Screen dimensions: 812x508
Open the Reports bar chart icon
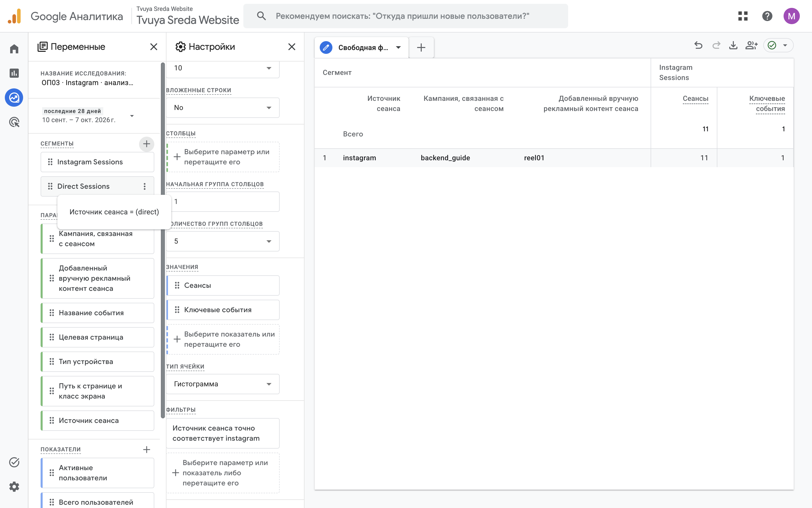[14, 73]
